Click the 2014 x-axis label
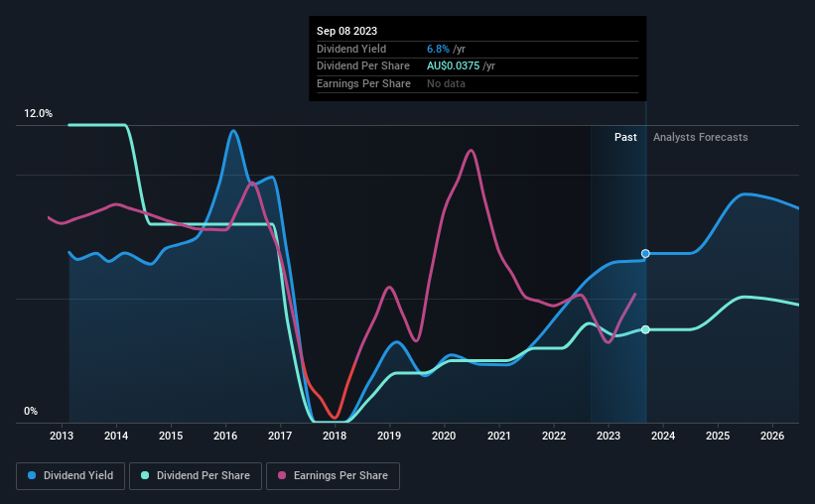The width and height of the screenshot is (815, 504). pos(116,436)
